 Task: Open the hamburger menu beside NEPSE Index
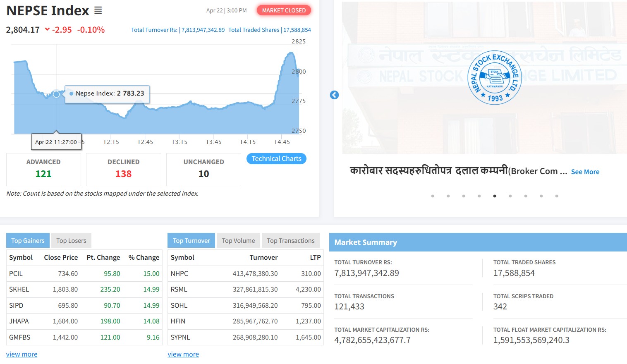[x=98, y=10]
